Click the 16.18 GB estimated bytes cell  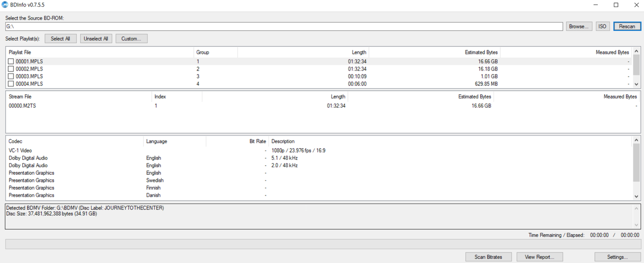pyautogui.click(x=488, y=69)
